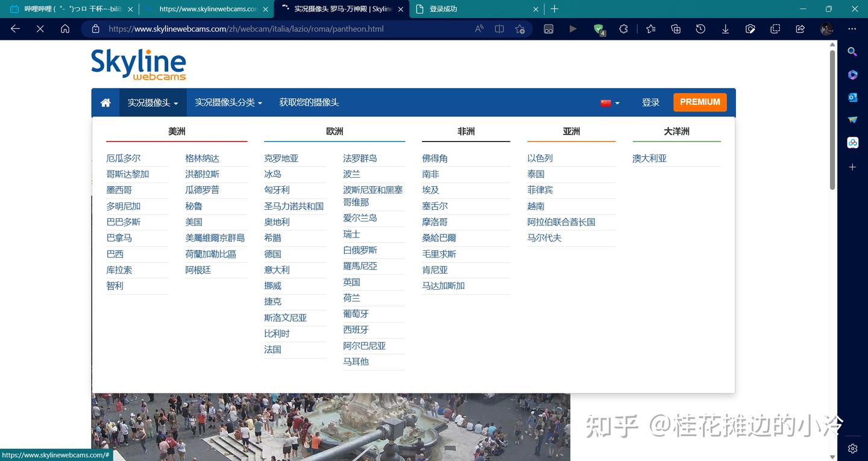Image resolution: width=868 pixels, height=461 pixels.
Task: Open split screen mode in Edge
Action: pyautogui.click(x=499, y=28)
